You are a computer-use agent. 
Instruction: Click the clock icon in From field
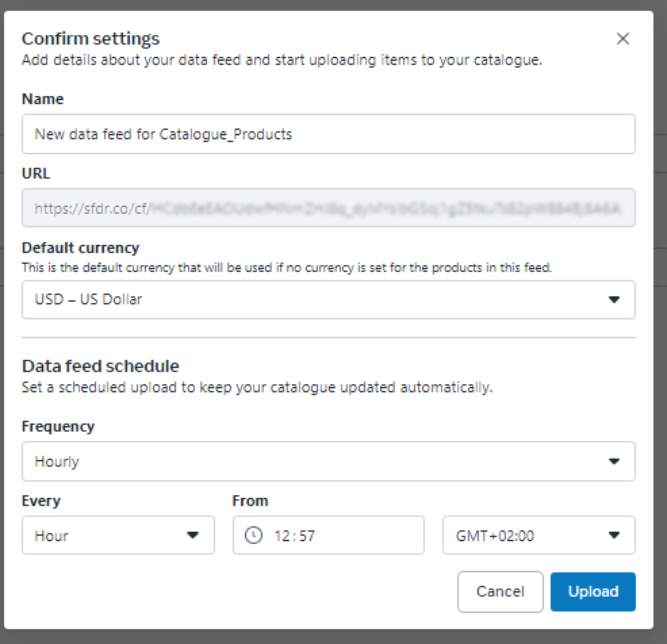coord(254,535)
